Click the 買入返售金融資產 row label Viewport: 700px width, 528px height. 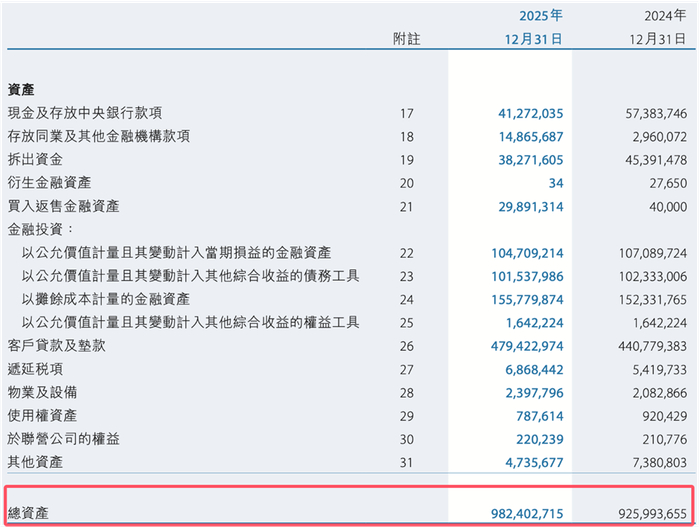[63, 206]
